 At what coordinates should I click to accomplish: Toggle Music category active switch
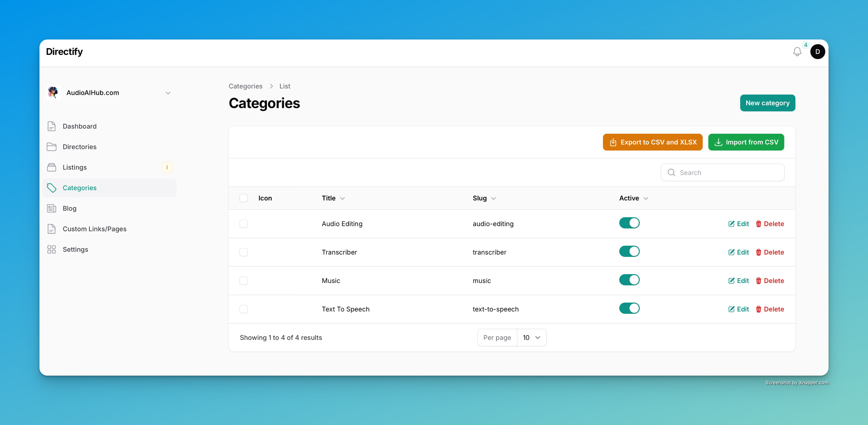point(629,280)
